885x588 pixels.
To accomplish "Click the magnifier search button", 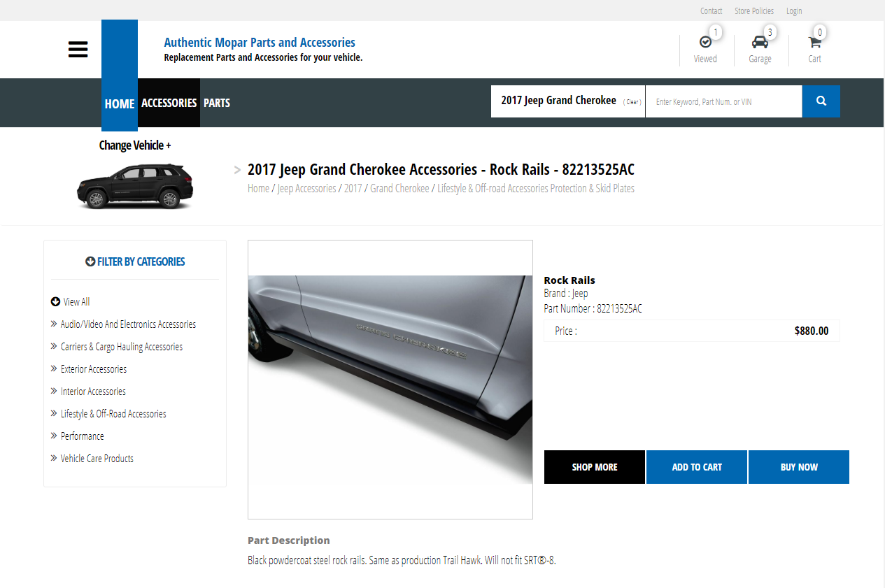I will (x=821, y=101).
